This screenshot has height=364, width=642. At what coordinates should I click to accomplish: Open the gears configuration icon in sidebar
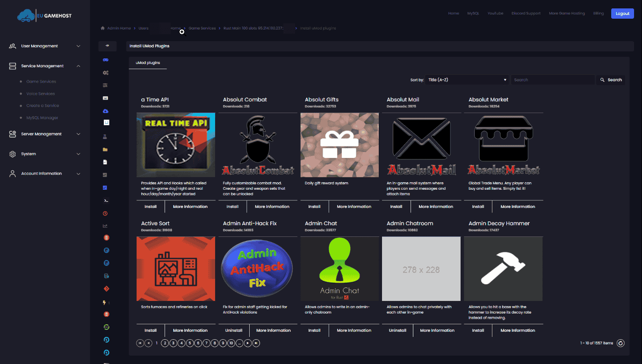click(106, 73)
